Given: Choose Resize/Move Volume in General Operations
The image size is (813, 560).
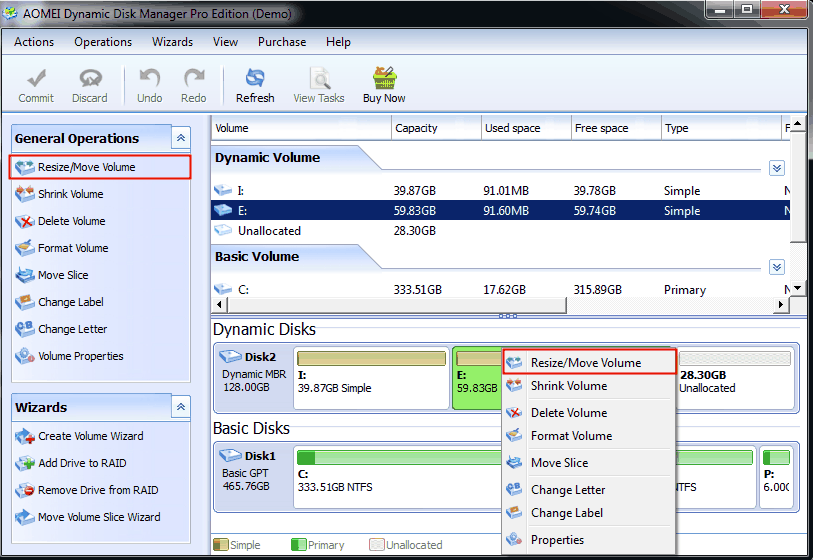Looking at the screenshot, I should click(x=100, y=167).
